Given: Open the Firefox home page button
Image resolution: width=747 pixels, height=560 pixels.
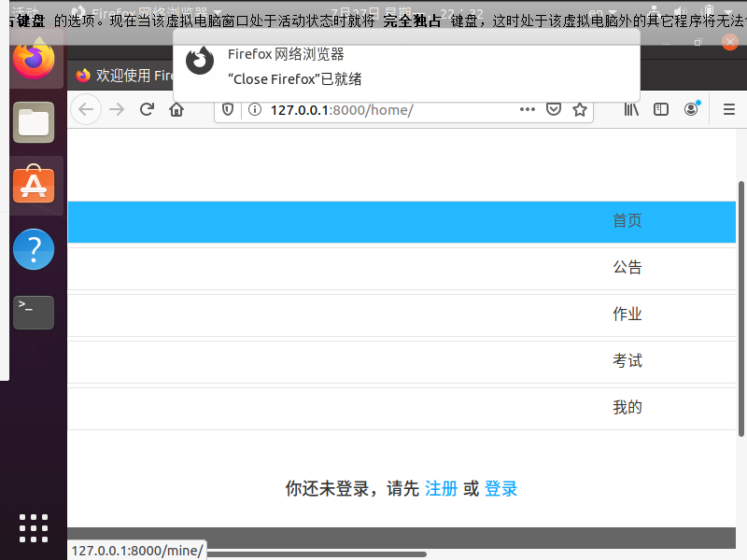Looking at the screenshot, I should (x=176, y=109).
